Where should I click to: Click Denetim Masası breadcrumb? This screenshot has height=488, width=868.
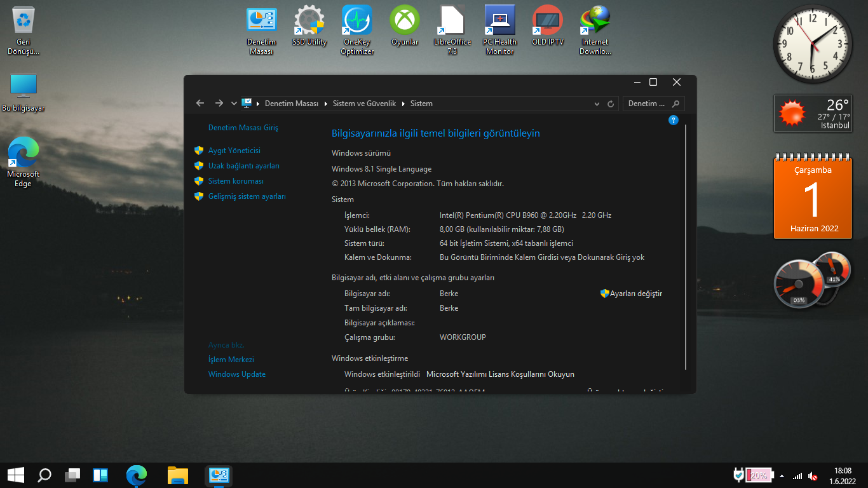tap(292, 104)
